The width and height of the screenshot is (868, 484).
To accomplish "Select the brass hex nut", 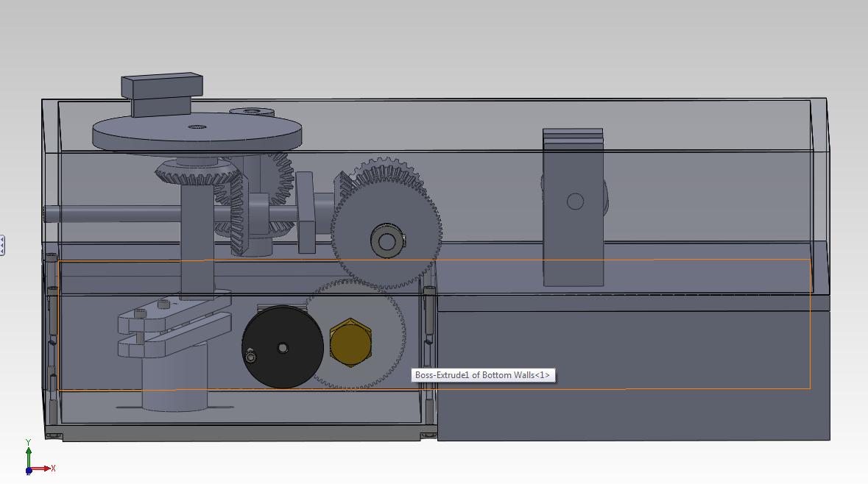I will click(350, 342).
